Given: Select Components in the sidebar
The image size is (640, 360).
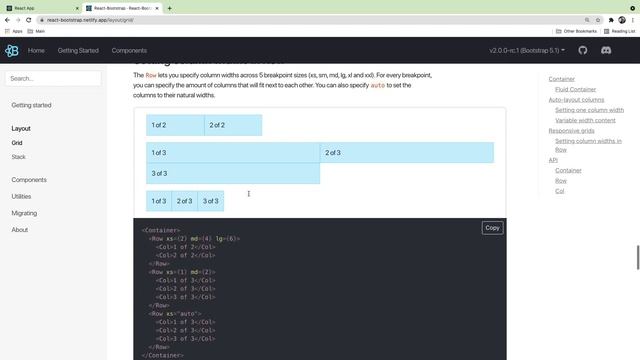Looking at the screenshot, I should (x=29, y=180).
